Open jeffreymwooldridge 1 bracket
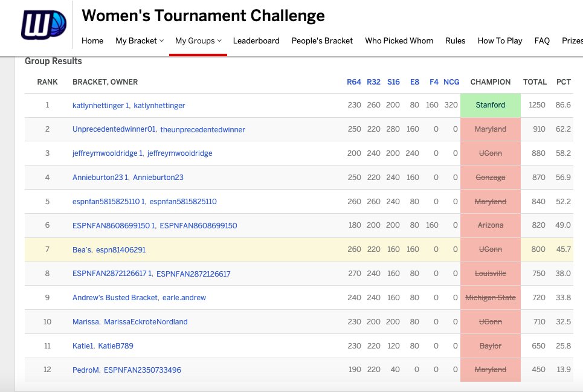583x392 pixels. [108, 153]
